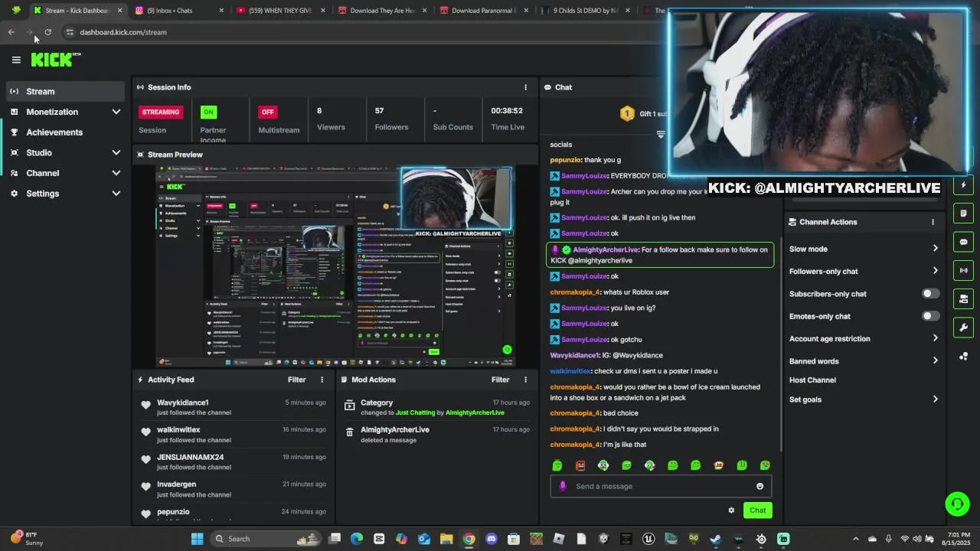Click the Stream Preview video
The height and width of the screenshot is (551, 980).
point(335,266)
